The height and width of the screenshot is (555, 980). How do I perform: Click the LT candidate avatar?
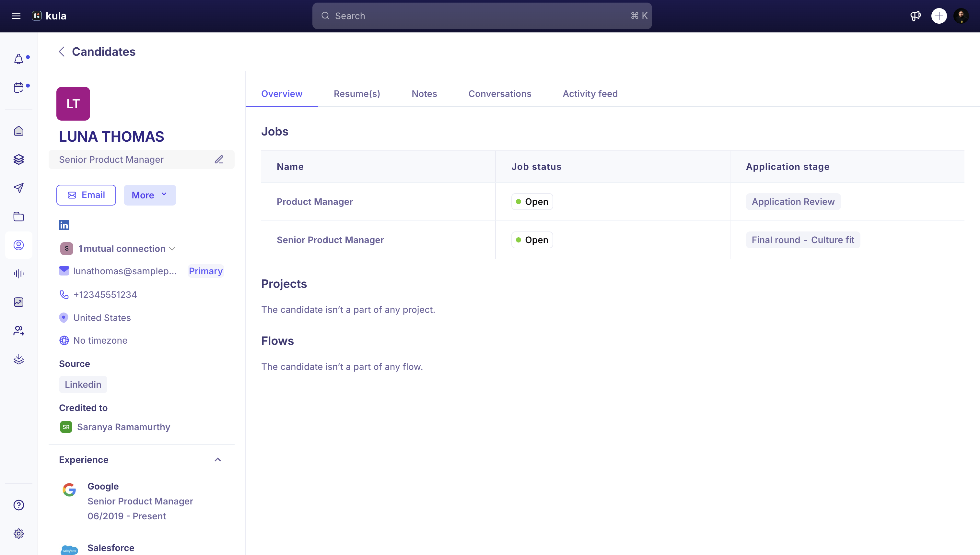tap(73, 104)
